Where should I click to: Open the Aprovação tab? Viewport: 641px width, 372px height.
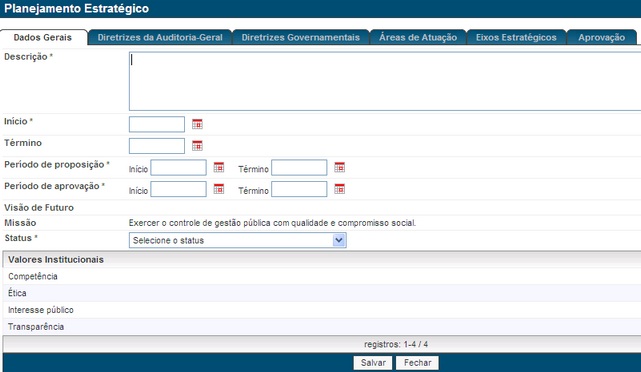pyautogui.click(x=601, y=38)
